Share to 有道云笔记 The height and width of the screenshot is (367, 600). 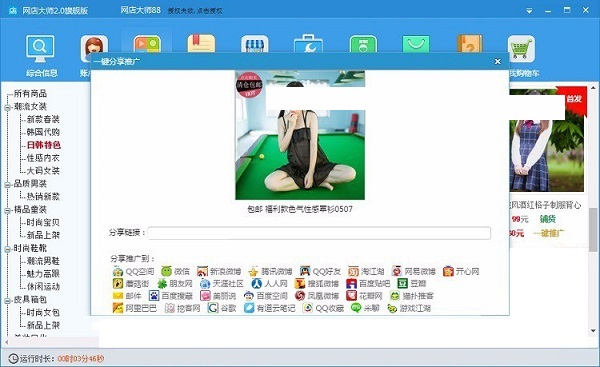pyautogui.click(x=269, y=308)
